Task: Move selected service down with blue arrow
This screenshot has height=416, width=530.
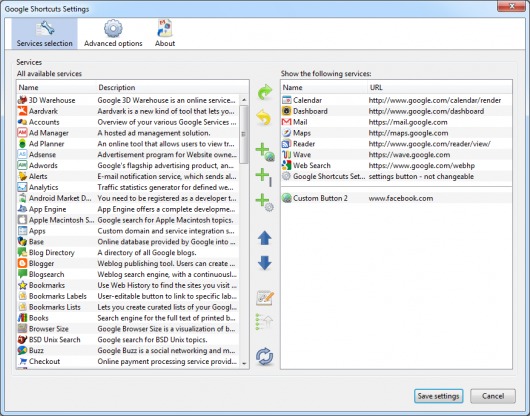Action: (x=265, y=263)
